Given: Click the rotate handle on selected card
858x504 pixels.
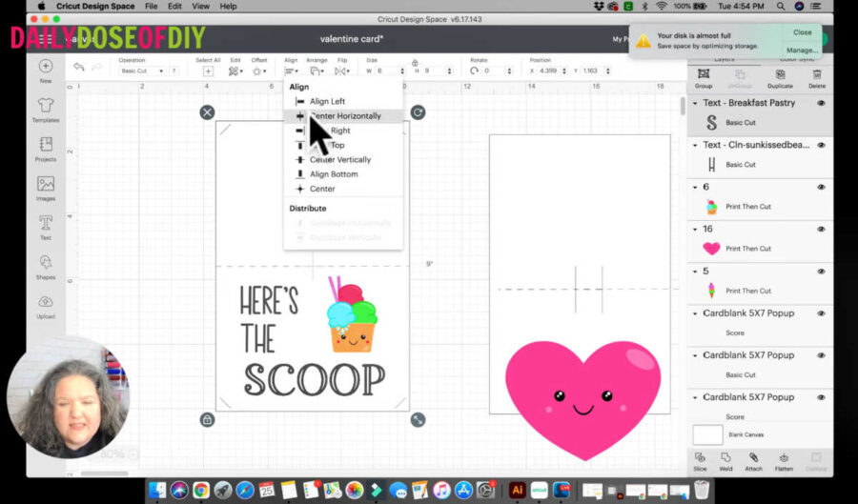Looking at the screenshot, I should [x=419, y=112].
